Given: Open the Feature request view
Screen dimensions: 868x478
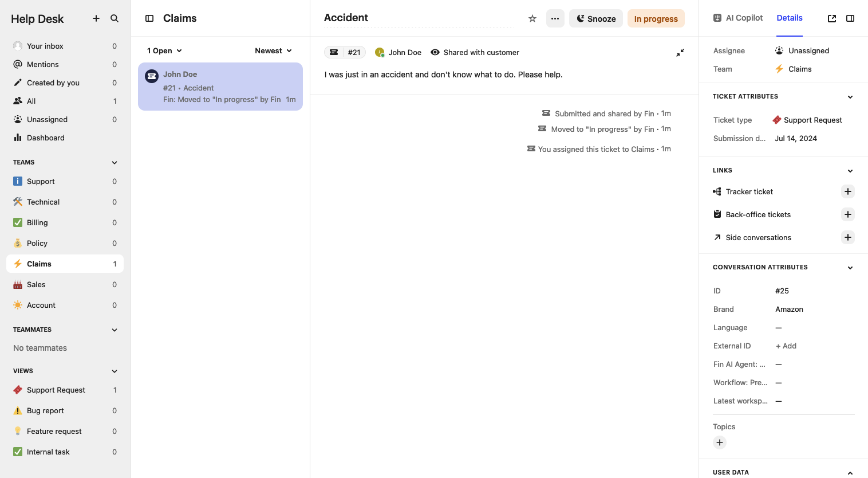Looking at the screenshot, I should tap(65, 431).
